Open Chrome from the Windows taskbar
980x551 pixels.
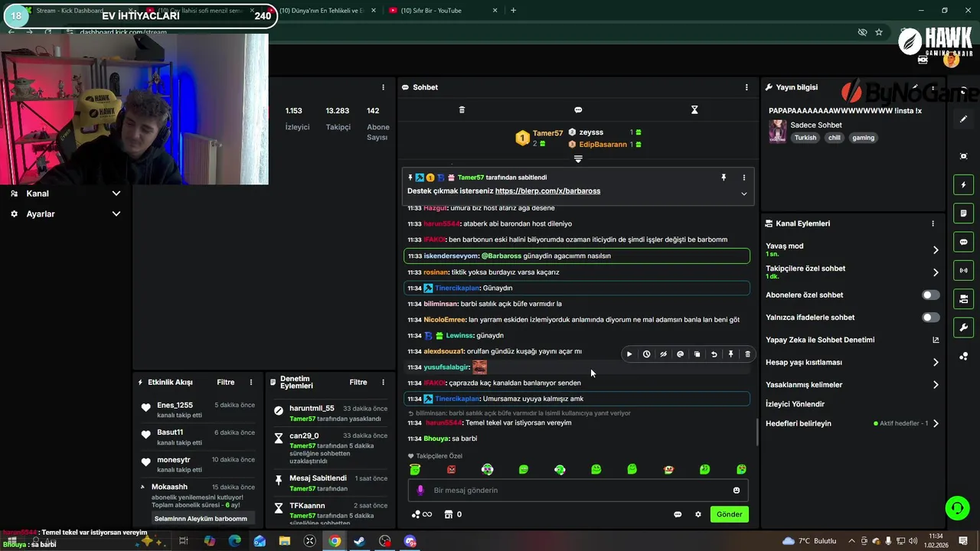click(x=335, y=541)
